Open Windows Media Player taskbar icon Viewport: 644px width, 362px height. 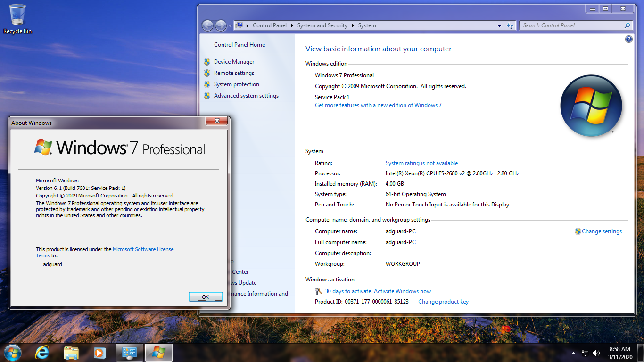[99, 353]
